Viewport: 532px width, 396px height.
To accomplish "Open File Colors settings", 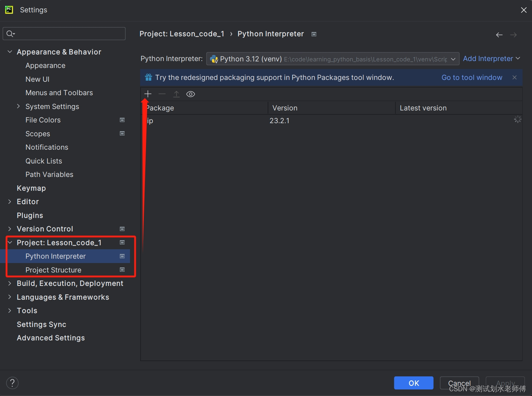I will [x=43, y=120].
